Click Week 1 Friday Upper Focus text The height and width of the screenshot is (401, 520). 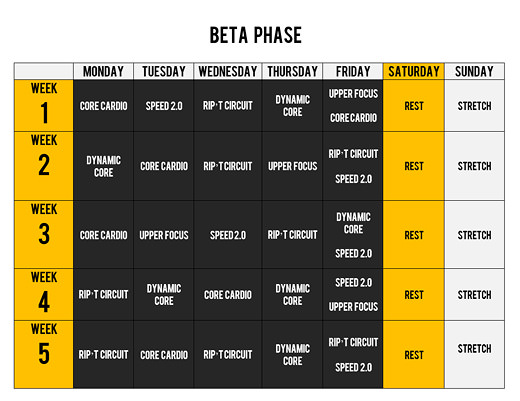(353, 94)
